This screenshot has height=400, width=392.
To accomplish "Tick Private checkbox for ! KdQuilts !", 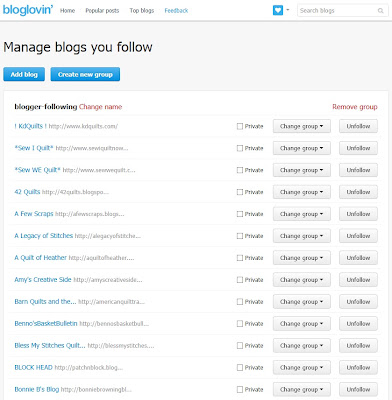I will [x=240, y=126].
